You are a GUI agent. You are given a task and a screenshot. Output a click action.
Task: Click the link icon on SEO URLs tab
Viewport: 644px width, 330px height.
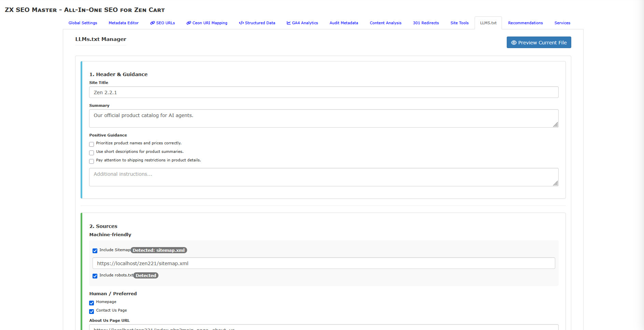(152, 23)
